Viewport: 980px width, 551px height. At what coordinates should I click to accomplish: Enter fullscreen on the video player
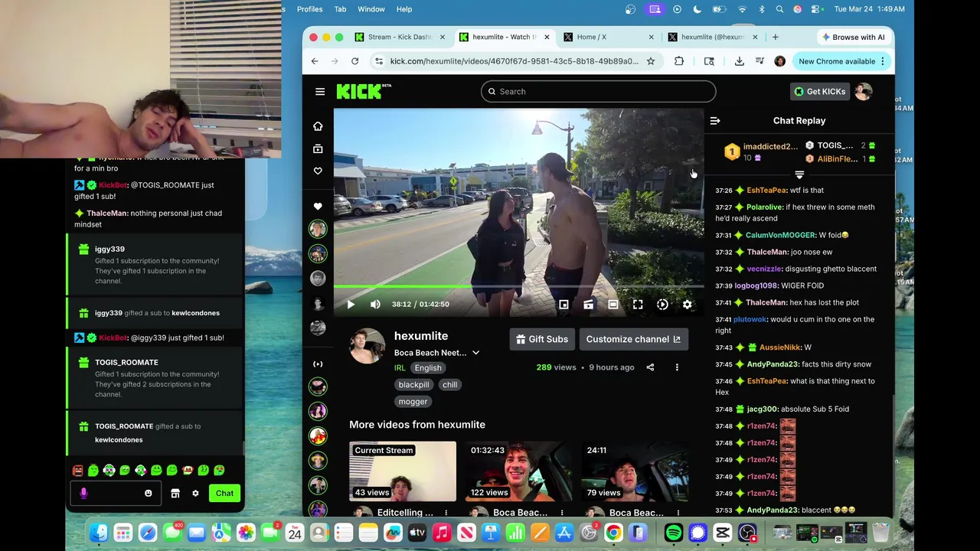pos(638,305)
